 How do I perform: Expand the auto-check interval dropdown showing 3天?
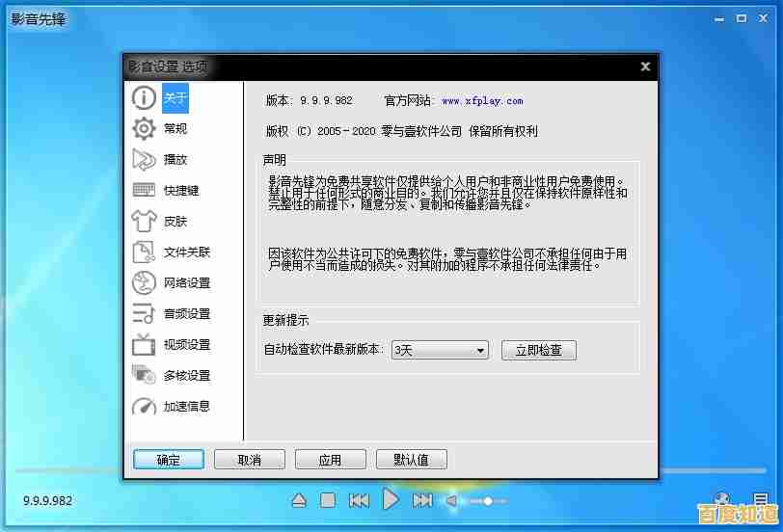[440, 350]
